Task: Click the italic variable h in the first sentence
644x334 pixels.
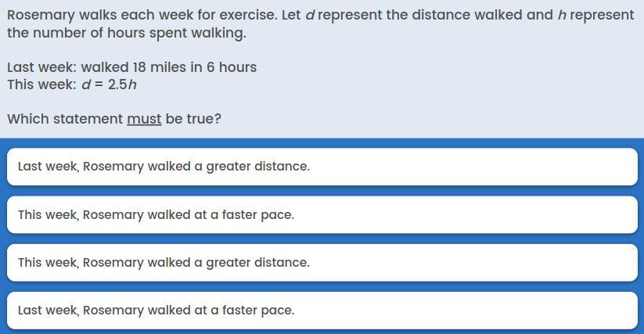Action: pyautogui.click(x=562, y=15)
